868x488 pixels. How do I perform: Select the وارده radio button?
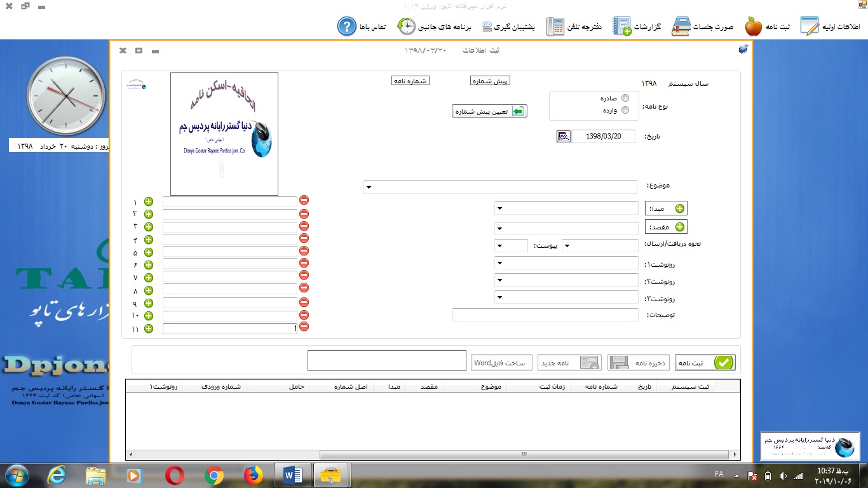coord(625,110)
